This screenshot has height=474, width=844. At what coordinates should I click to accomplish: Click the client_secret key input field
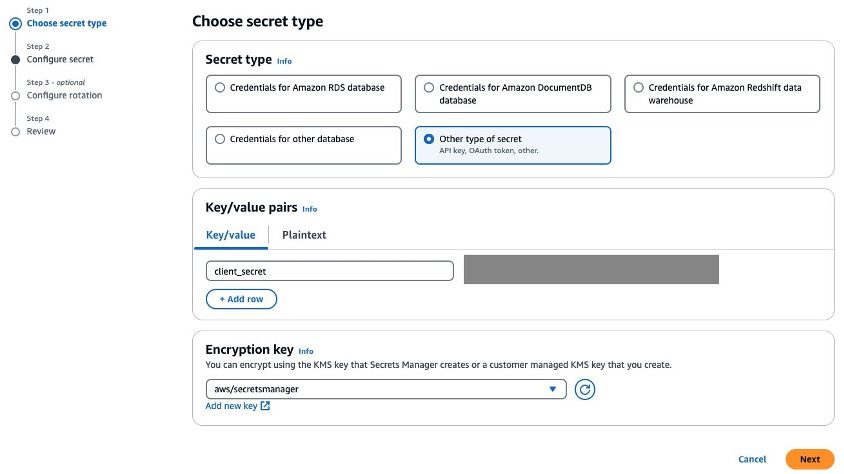tap(329, 271)
